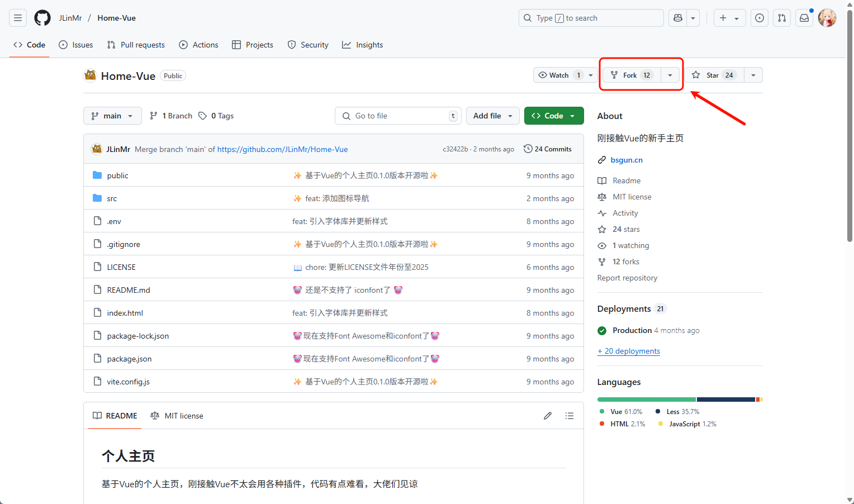Open the main branch selector dropdown

click(x=112, y=116)
